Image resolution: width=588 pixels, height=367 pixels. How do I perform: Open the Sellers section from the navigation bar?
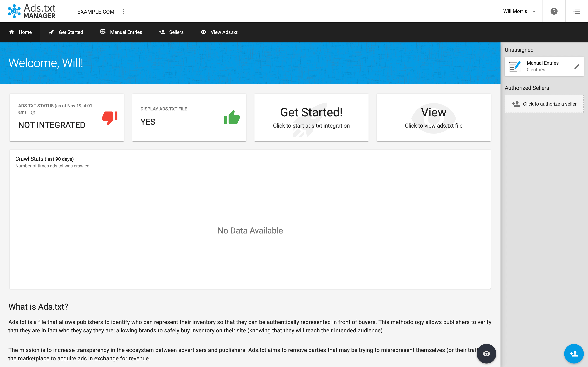(x=176, y=32)
